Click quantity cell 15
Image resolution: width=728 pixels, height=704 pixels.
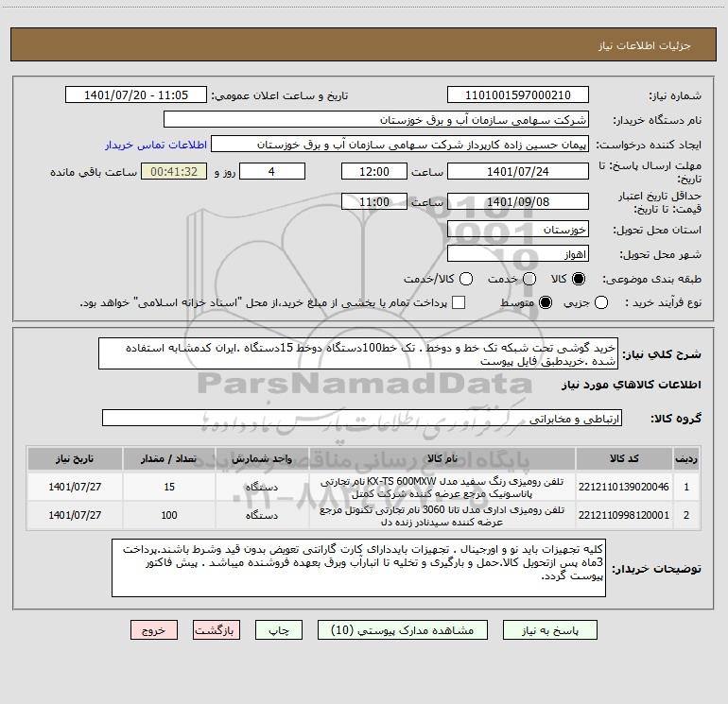pyautogui.click(x=169, y=487)
